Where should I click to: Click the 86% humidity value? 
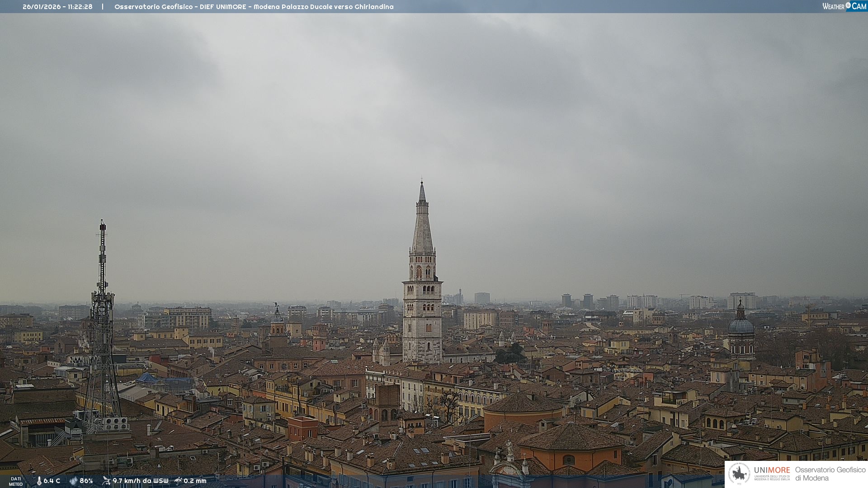(86, 481)
